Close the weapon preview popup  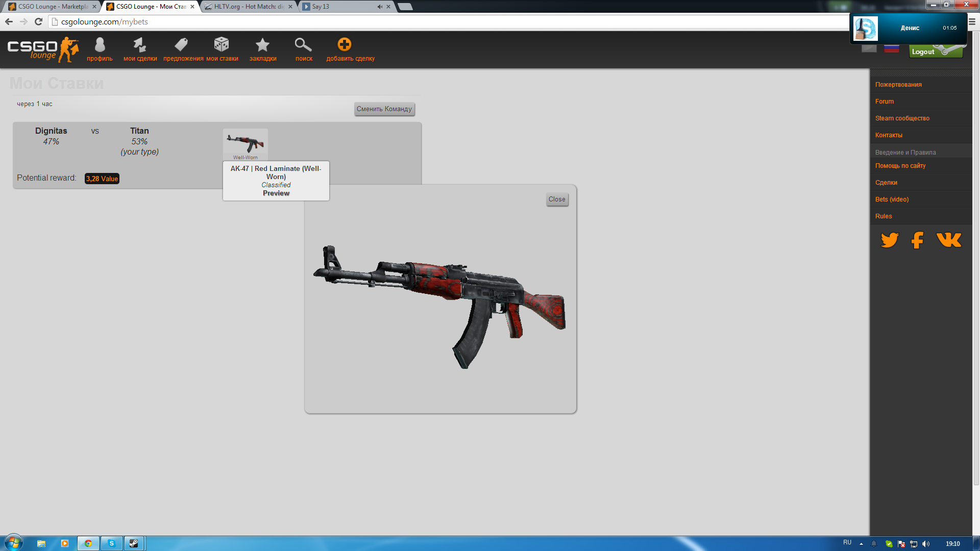tap(557, 199)
